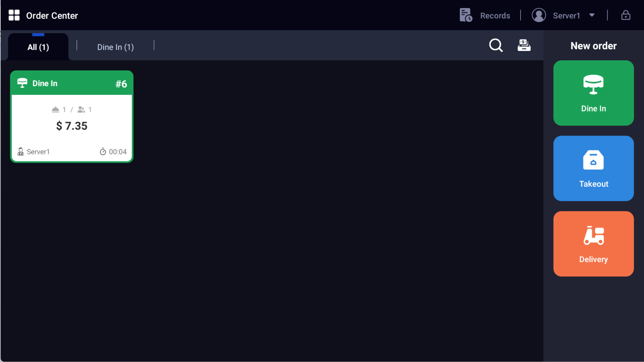Click the server icon on order card

pyautogui.click(x=21, y=152)
